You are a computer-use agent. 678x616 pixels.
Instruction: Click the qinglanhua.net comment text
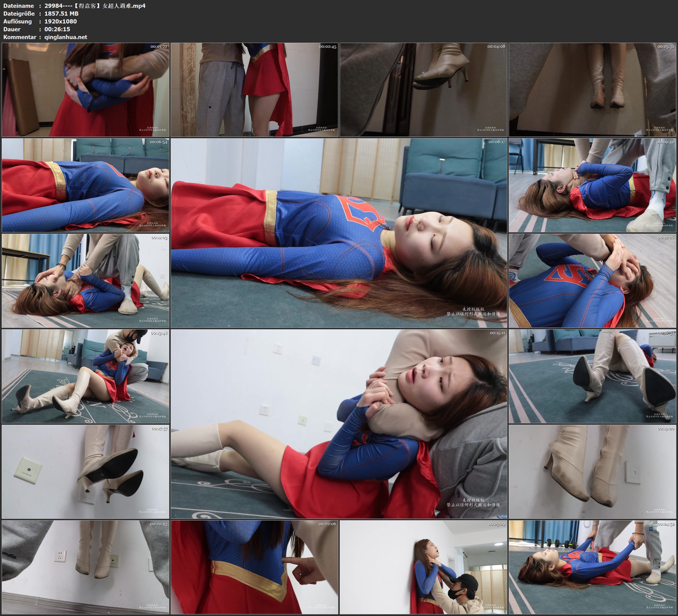pyautogui.click(x=66, y=37)
